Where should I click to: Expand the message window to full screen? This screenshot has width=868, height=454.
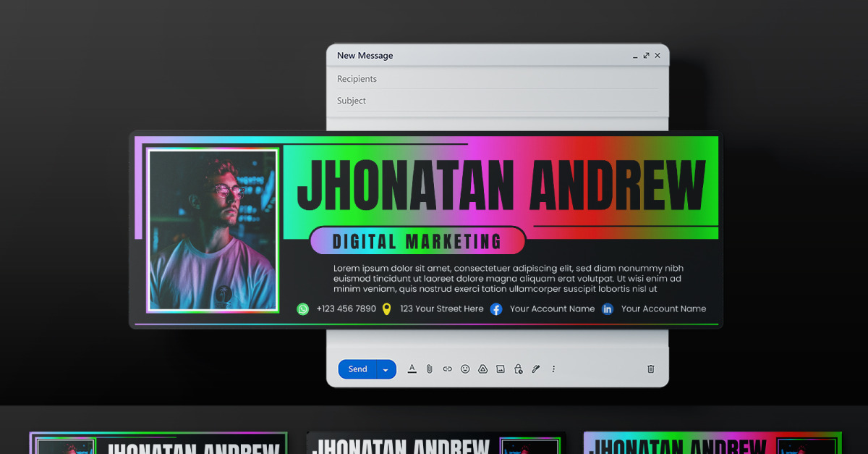click(646, 56)
